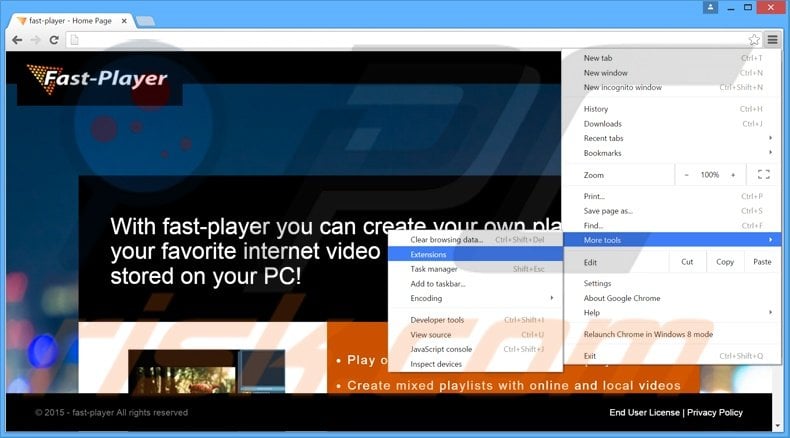Open About Google Chrome
This screenshot has width=790, height=438.
(672, 298)
